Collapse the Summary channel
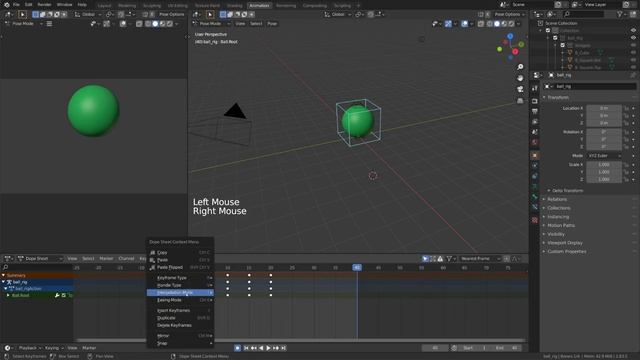The height and width of the screenshot is (360, 640). tap(3, 276)
